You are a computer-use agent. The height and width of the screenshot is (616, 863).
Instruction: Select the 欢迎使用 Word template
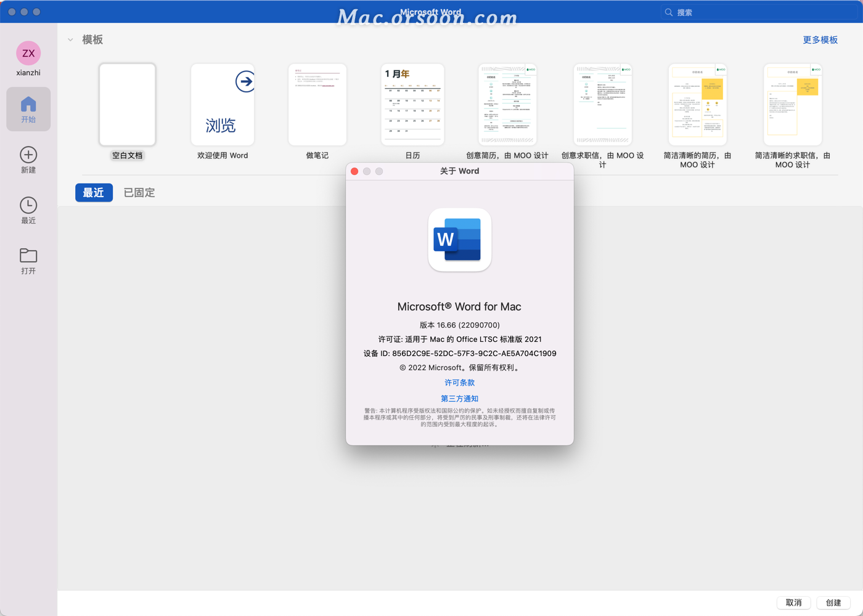[x=223, y=105]
